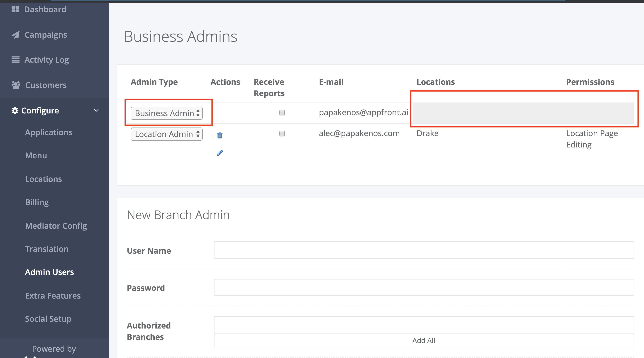This screenshot has width=644, height=358.
Task: Go to Applications under Configure
Action: tap(49, 132)
